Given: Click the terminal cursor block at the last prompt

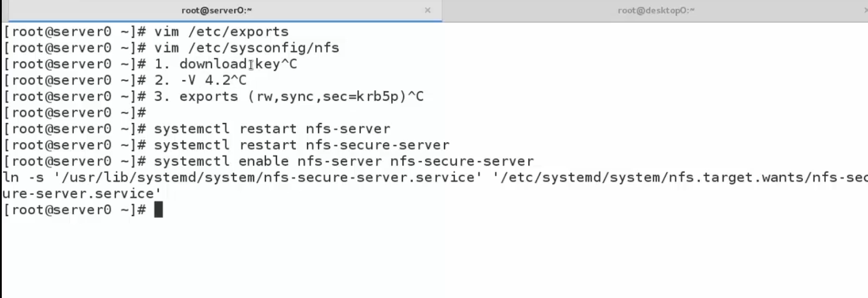Looking at the screenshot, I should pos(158,210).
